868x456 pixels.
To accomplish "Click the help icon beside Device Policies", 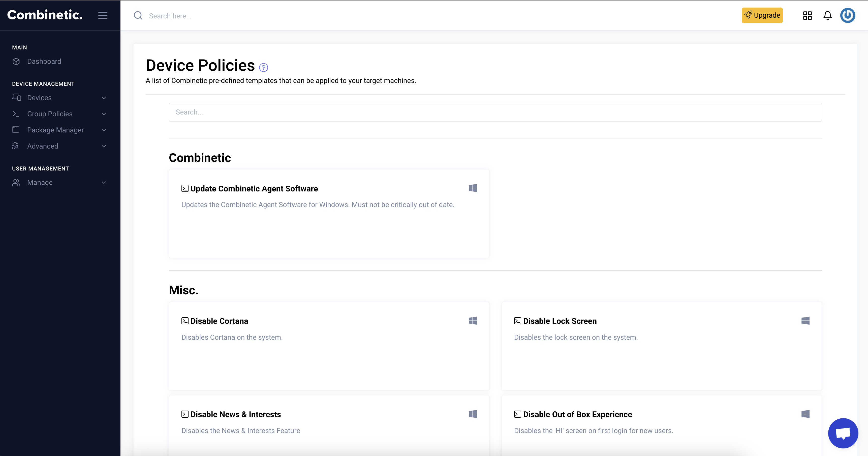I will pos(264,67).
